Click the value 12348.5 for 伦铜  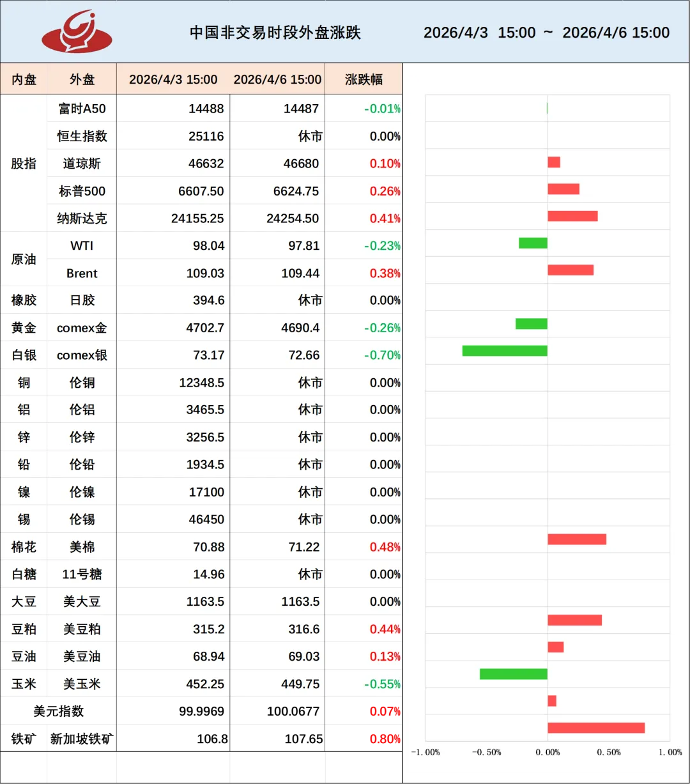pos(202,383)
